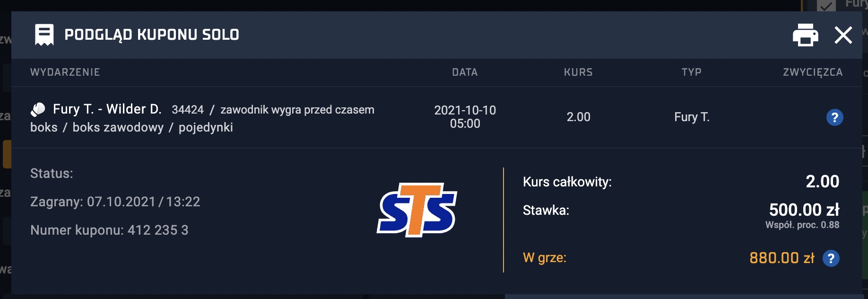This screenshot has height=299, width=868.
Task: Click the coupon number 412 235 3
Action: tap(158, 230)
